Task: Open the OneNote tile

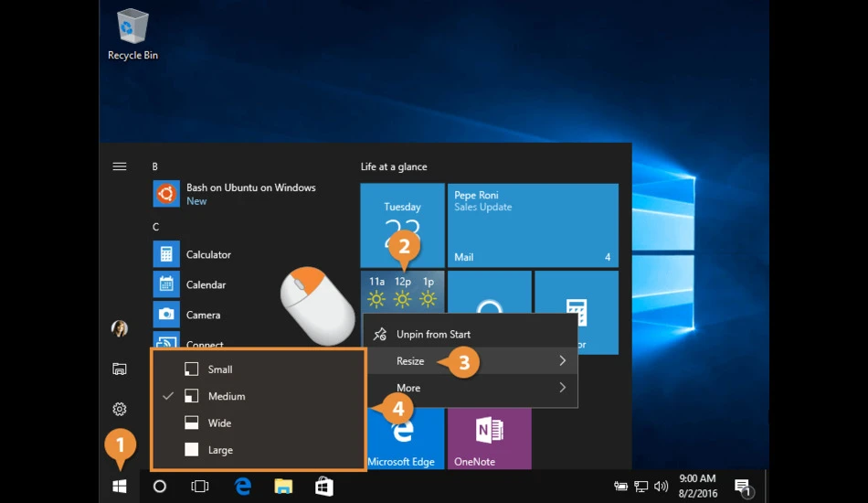Action: click(x=490, y=439)
